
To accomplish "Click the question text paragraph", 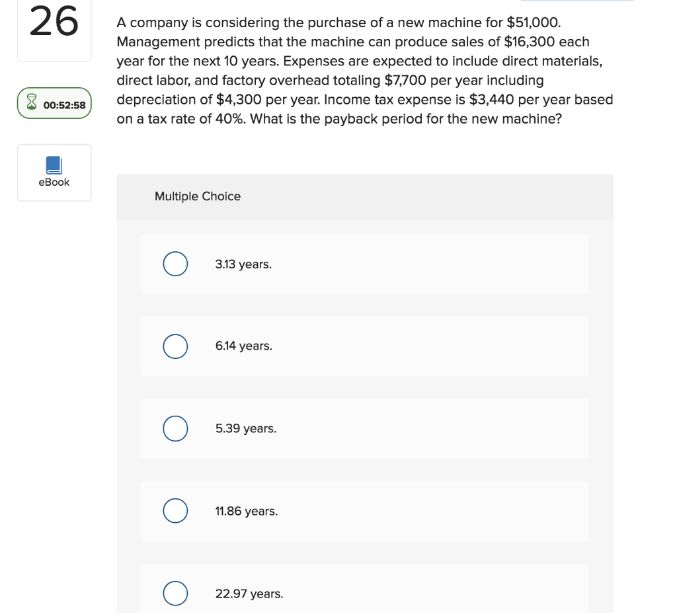I will click(364, 71).
